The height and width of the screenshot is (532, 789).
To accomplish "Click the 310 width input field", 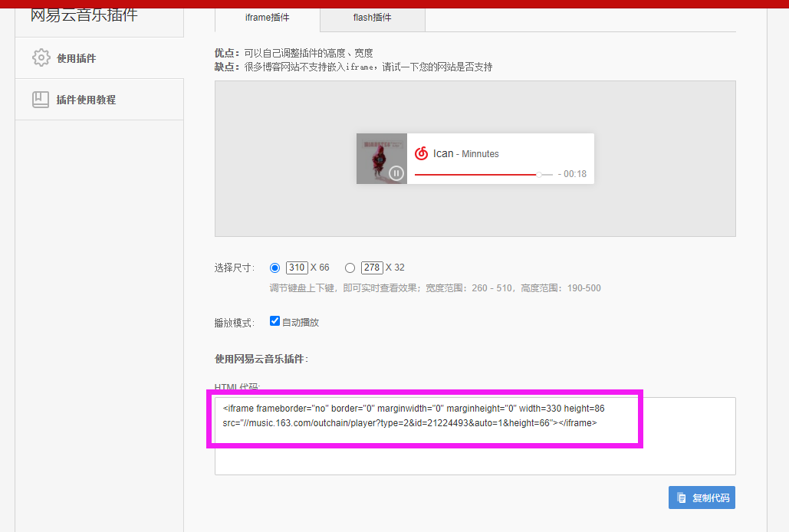I will point(297,268).
